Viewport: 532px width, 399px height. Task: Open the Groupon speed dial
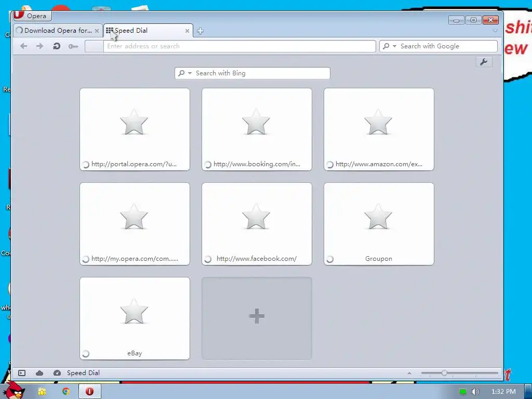[379, 224]
